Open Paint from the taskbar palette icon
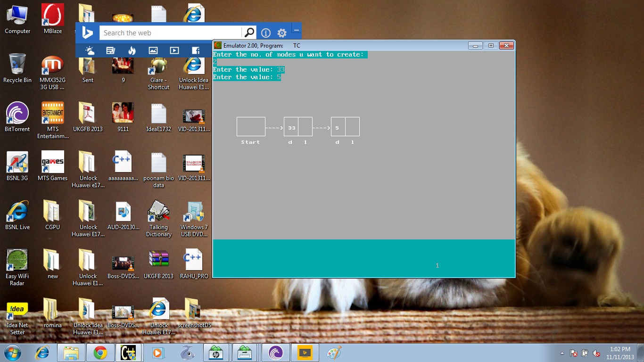This screenshot has height=362, width=644. 334,353
